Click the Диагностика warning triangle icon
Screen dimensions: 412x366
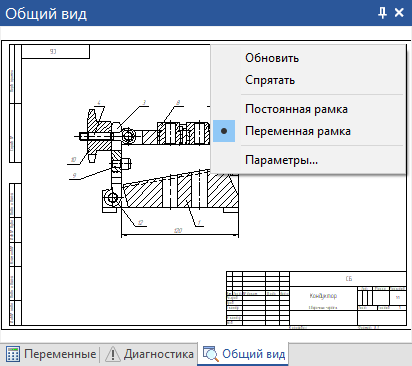coord(113,354)
